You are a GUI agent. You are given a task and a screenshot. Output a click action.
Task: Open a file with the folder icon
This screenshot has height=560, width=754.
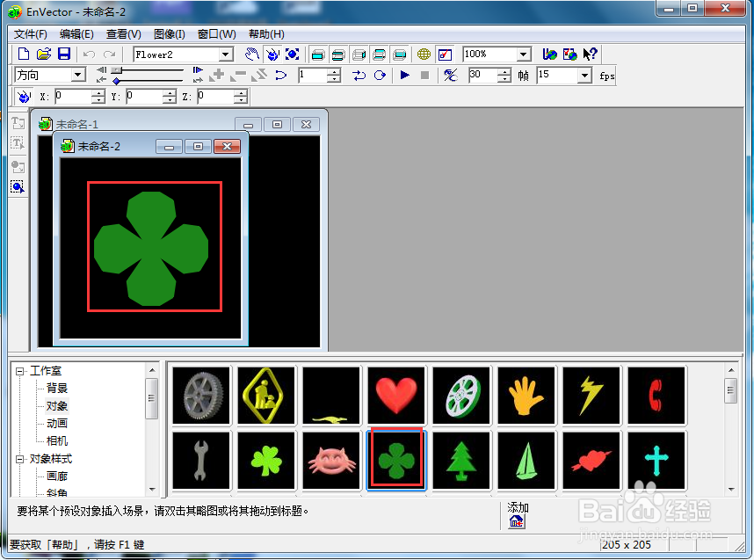[44, 54]
